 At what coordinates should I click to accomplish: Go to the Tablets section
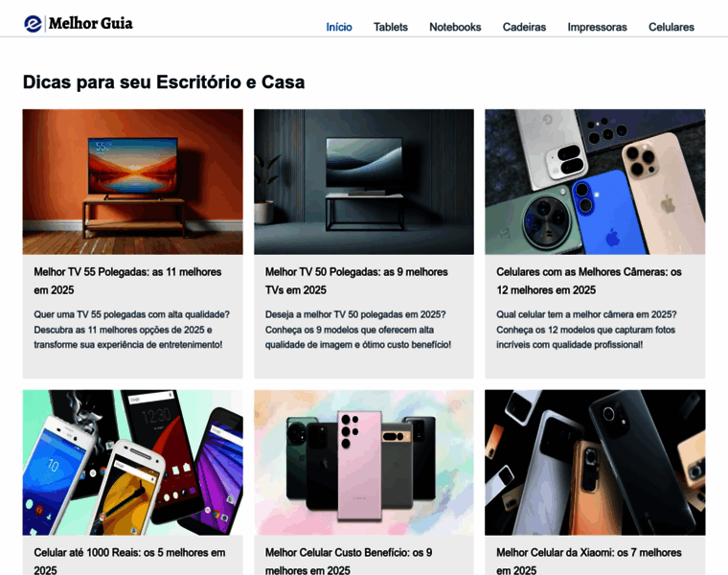tap(391, 27)
